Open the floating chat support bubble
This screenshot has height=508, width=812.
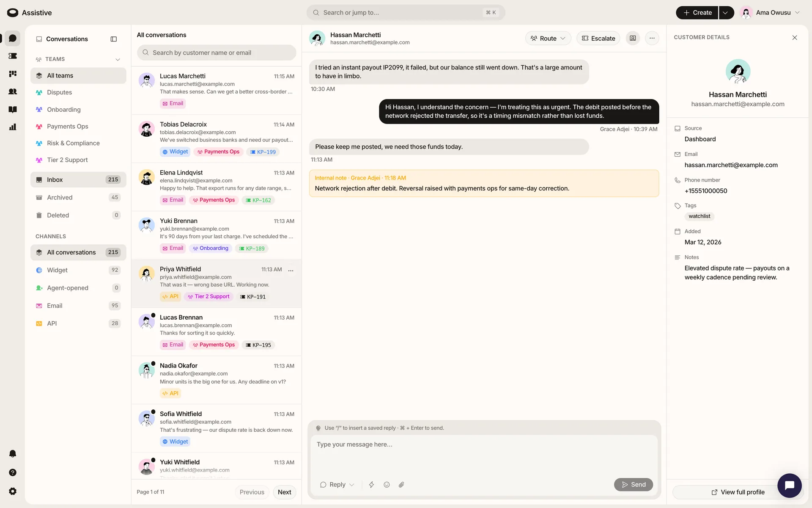(789, 486)
